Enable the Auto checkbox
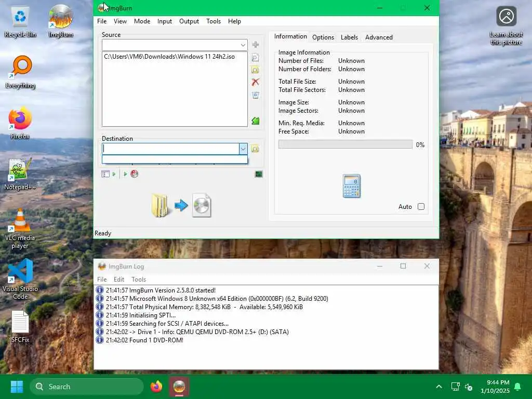The image size is (532, 399). (x=421, y=207)
